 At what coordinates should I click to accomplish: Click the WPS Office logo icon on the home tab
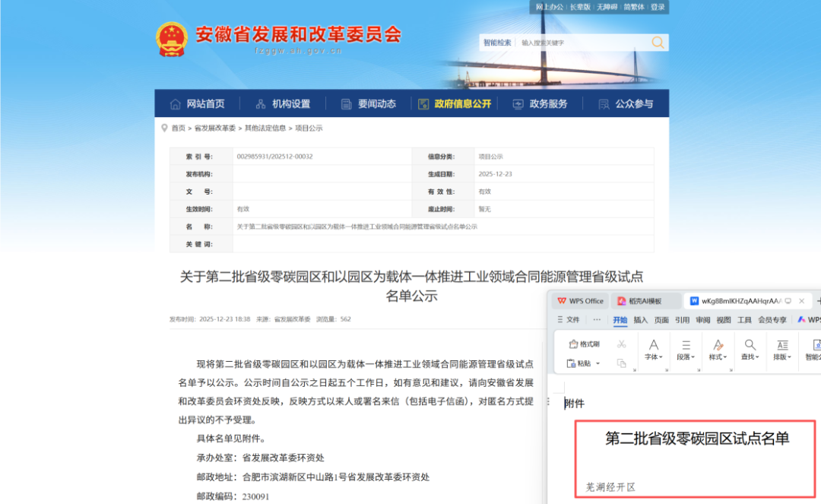click(x=563, y=300)
